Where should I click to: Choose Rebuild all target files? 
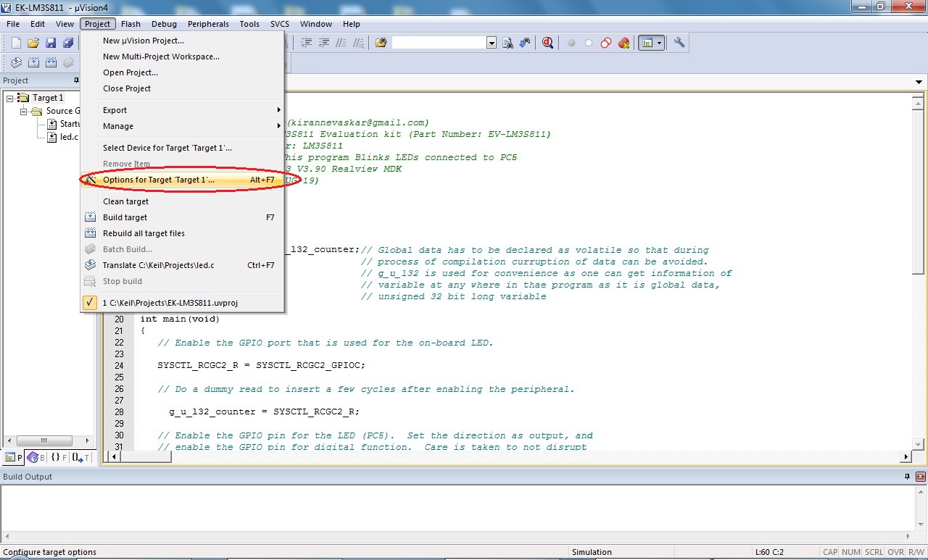click(x=144, y=233)
